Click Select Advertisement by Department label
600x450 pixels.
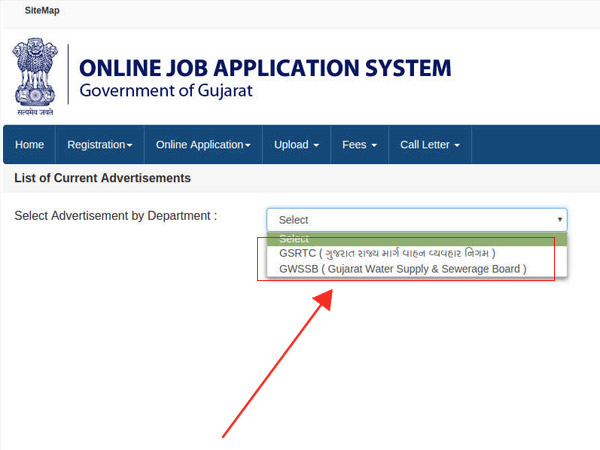pyautogui.click(x=116, y=216)
